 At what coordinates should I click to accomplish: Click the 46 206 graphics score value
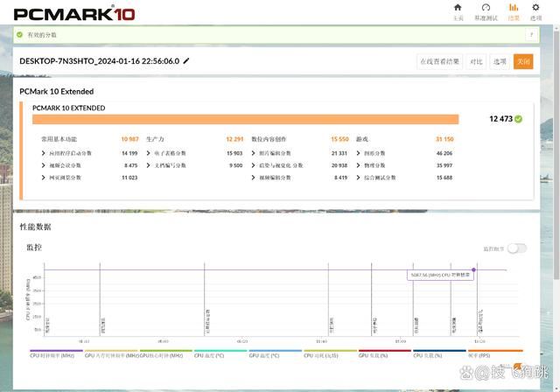(x=444, y=153)
